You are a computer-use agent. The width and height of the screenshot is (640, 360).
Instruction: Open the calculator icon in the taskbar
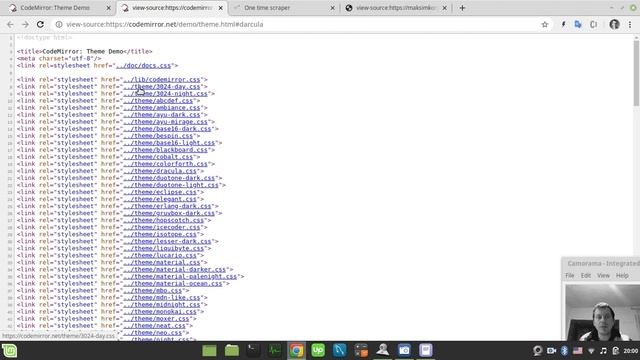pyautogui.click(x=361, y=351)
